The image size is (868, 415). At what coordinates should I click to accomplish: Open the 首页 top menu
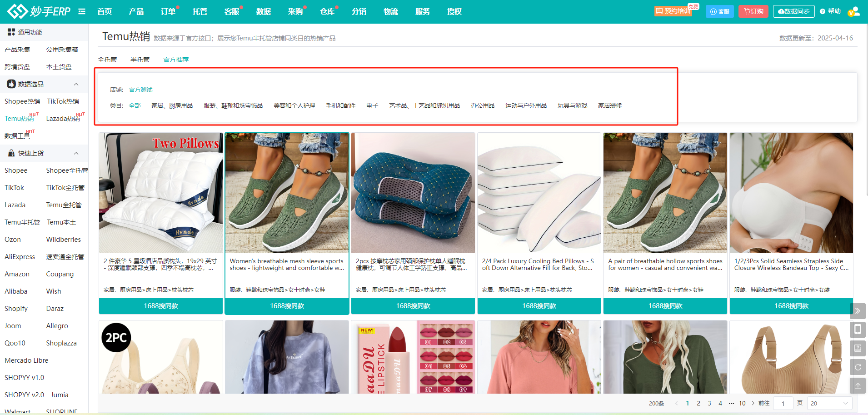tap(105, 11)
